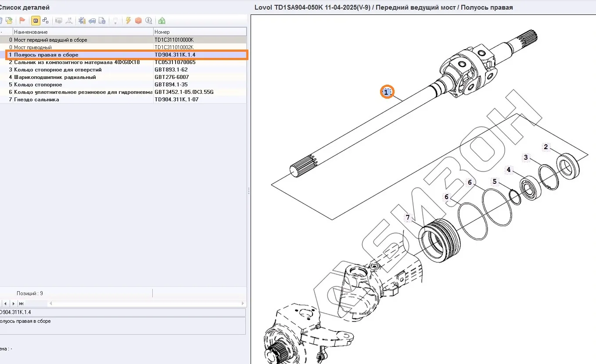Click the red flag icon in toolbar
The height and width of the screenshot is (364, 596).
pyautogui.click(x=22, y=21)
